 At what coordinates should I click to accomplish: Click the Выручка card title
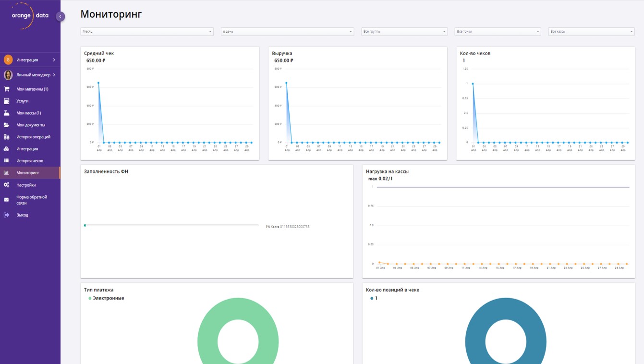pos(282,53)
